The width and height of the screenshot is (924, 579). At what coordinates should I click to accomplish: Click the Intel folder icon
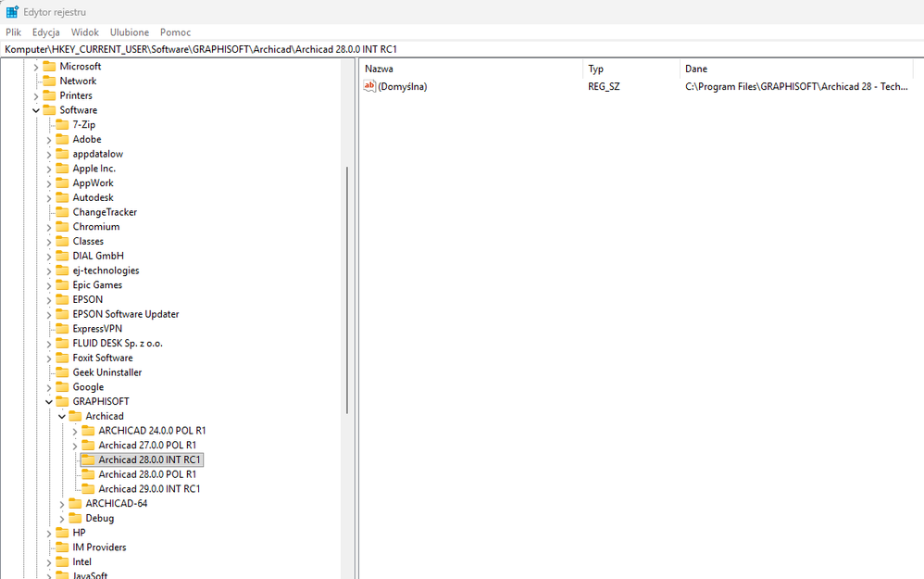pyautogui.click(x=62, y=561)
